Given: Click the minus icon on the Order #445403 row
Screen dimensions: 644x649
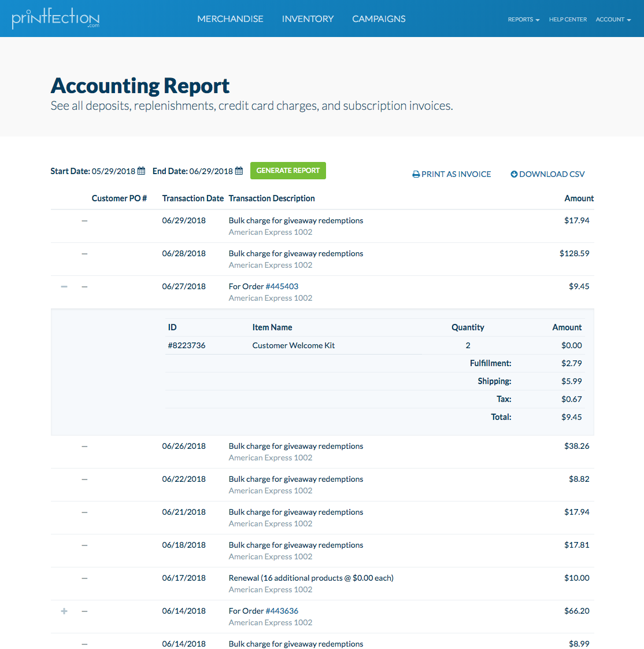Looking at the screenshot, I should pos(64,286).
